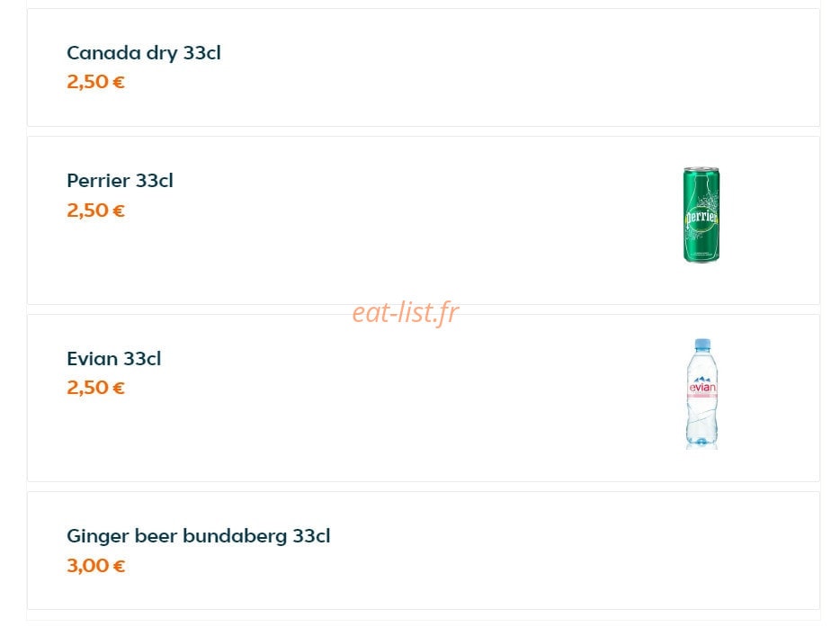840x636 pixels.
Task: Click the Perrier 2,50 € price
Action: tap(96, 211)
